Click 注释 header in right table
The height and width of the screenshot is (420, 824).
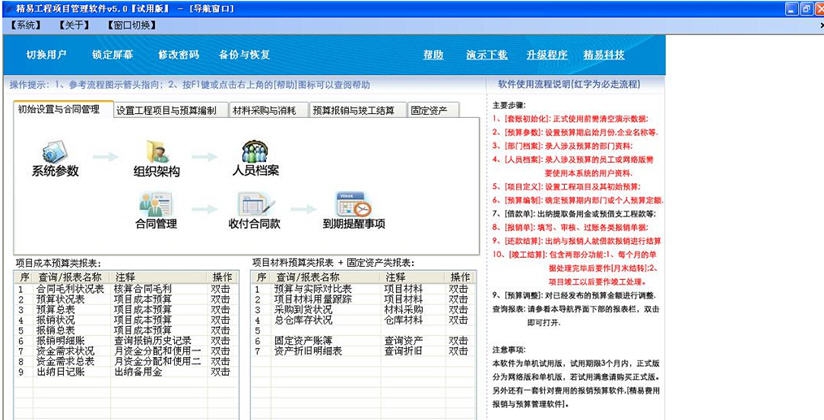[x=411, y=277]
